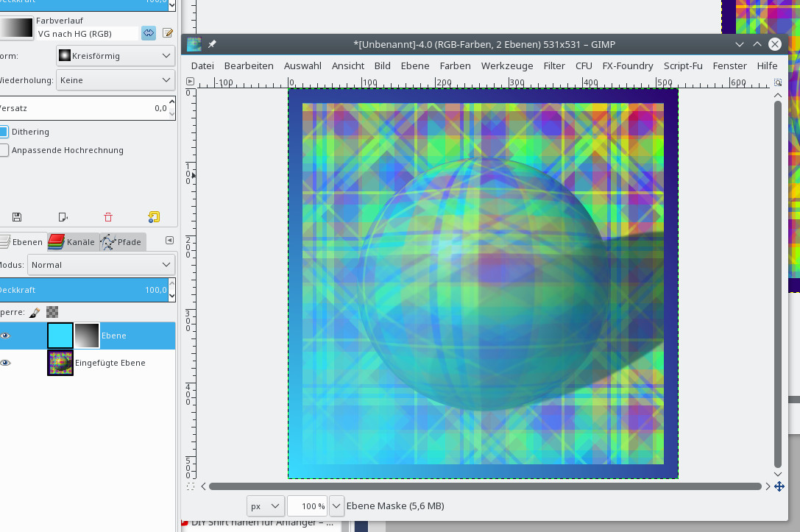Enable the Anpassende Hochrechnung checkbox
800x532 pixels.
(4, 150)
